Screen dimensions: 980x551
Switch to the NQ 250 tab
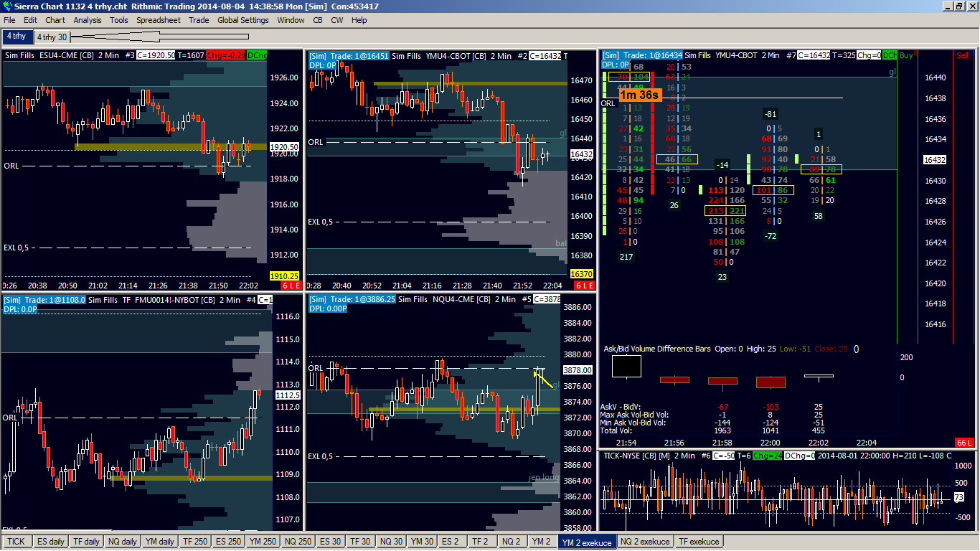[298, 542]
